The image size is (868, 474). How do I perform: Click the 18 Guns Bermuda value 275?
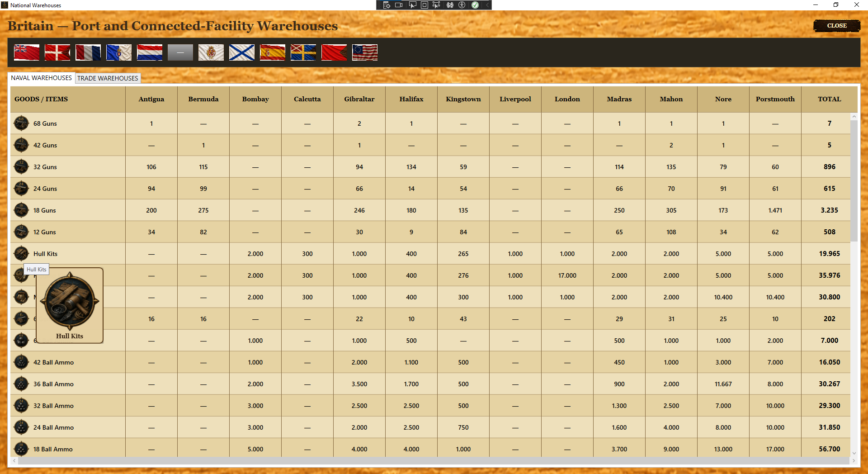203,210
